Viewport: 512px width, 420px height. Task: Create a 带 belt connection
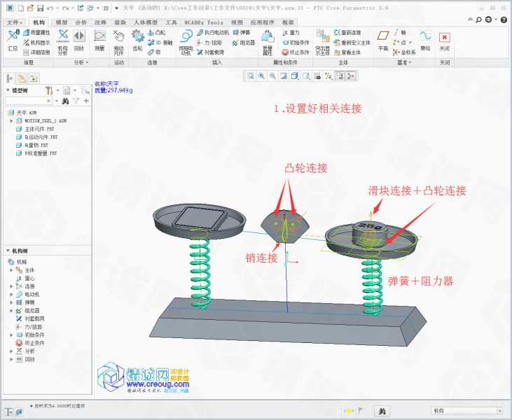coord(154,52)
